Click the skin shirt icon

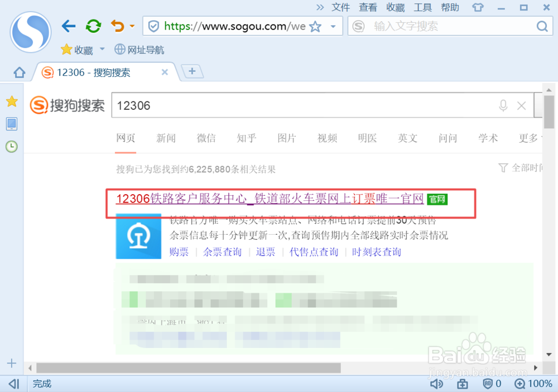[478, 7]
